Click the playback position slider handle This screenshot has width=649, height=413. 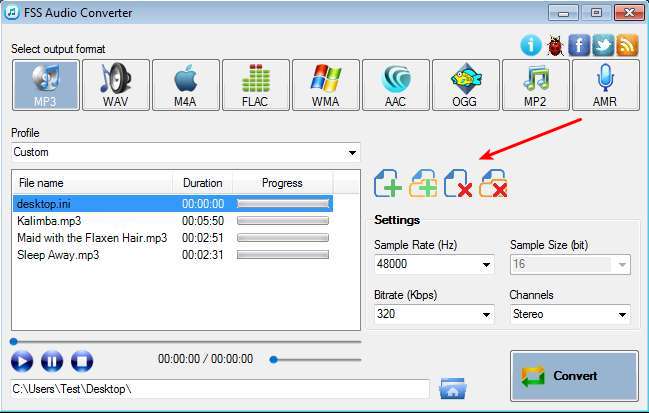[14, 341]
